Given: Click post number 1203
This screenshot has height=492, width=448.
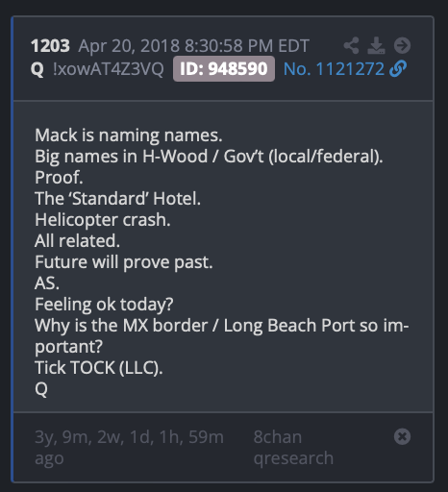Looking at the screenshot, I should [x=50, y=46].
